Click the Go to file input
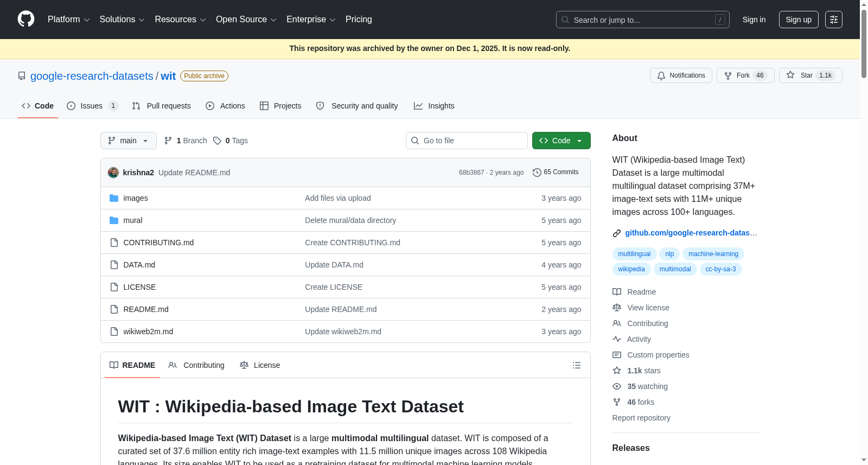This screenshot has width=868, height=465. coord(467,141)
